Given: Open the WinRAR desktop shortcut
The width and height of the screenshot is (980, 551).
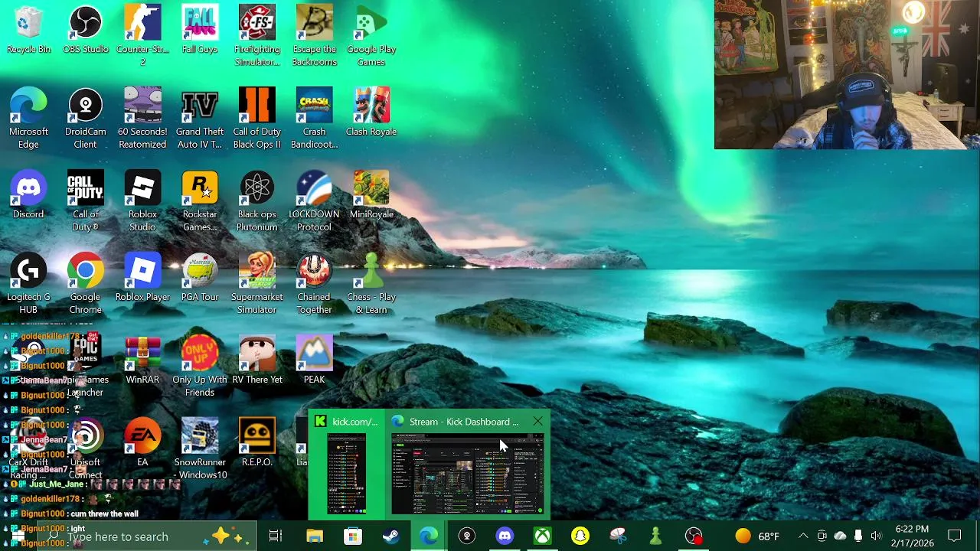Looking at the screenshot, I should point(142,361).
